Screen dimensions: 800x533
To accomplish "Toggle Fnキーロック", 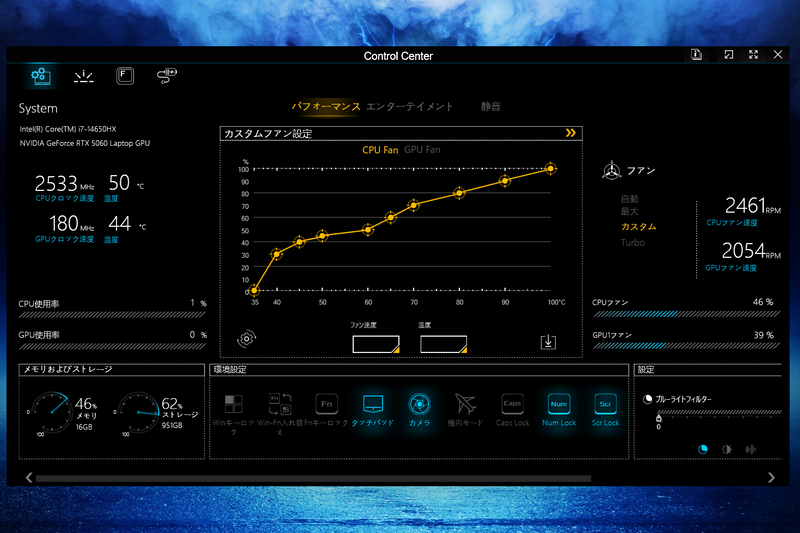I will (x=326, y=410).
